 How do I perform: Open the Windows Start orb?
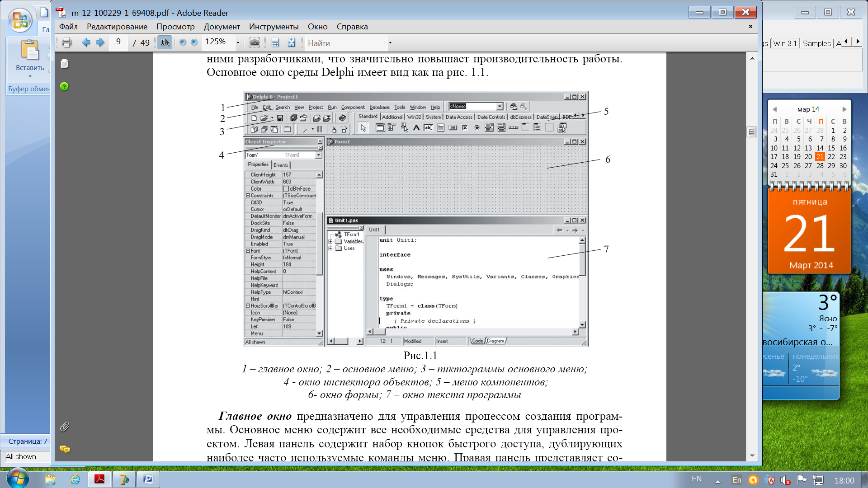18,479
